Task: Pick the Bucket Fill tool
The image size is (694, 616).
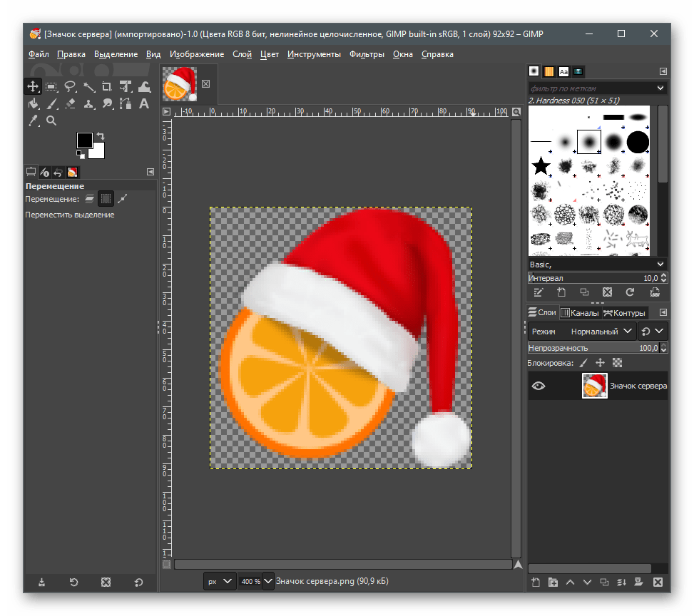Action: pos(33,104)
